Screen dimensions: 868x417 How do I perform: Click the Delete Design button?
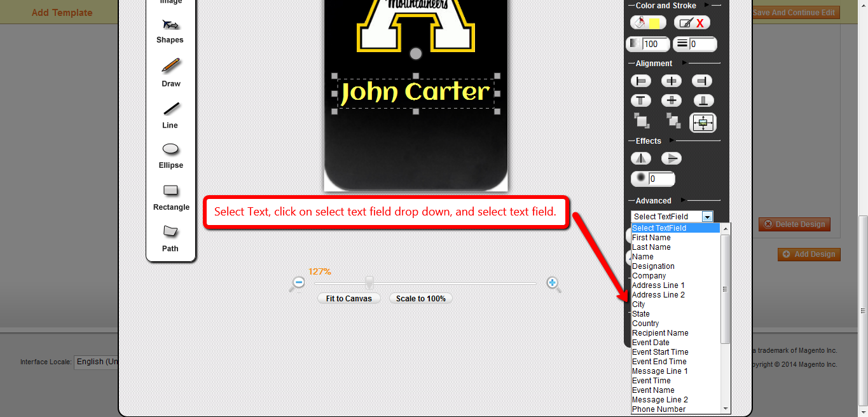[794, 224]
